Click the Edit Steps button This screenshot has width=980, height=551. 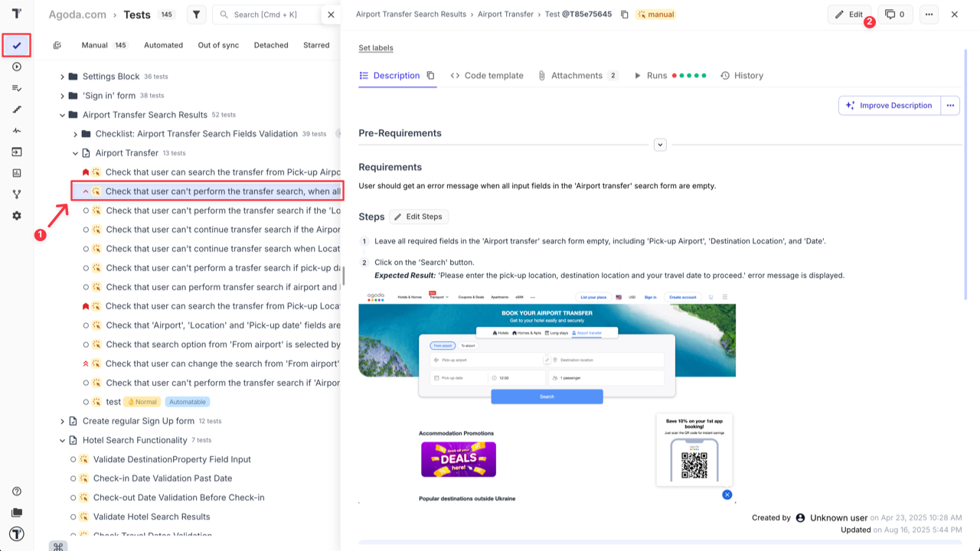[x=418, y=217]
